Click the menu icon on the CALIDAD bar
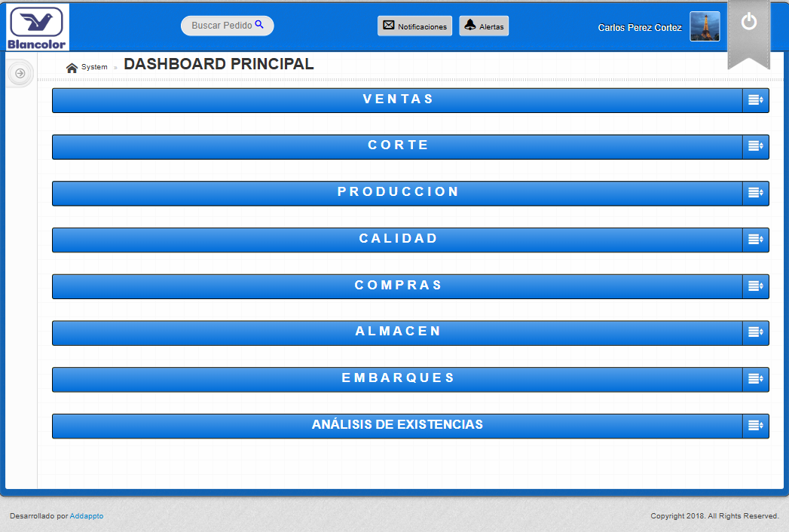789x532 pixels. pyautogui.click(x=755, y=240)
